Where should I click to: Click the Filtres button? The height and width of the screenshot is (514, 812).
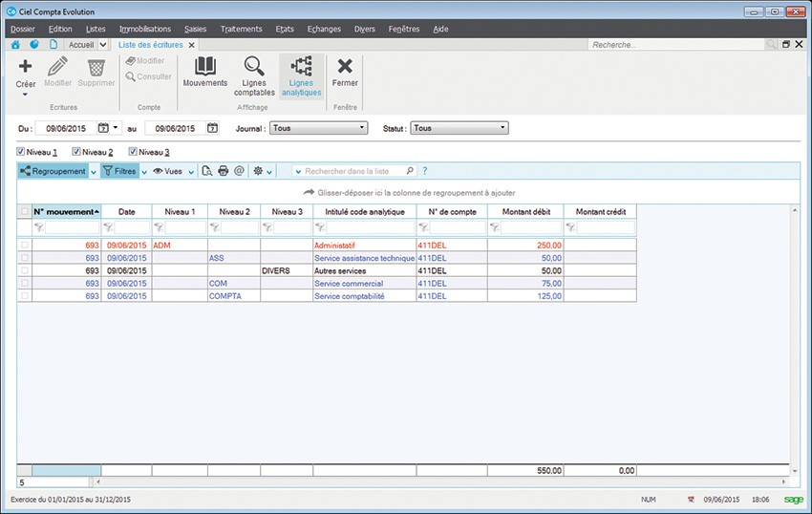click(x=119, y=171)
